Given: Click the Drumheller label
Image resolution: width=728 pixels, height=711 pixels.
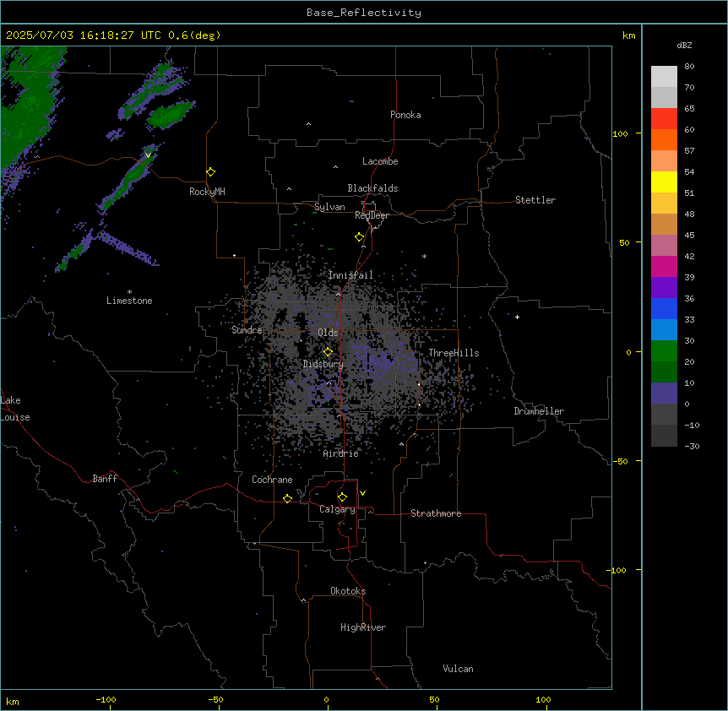Looking at the screenshot, I should (x=539, y=411).
